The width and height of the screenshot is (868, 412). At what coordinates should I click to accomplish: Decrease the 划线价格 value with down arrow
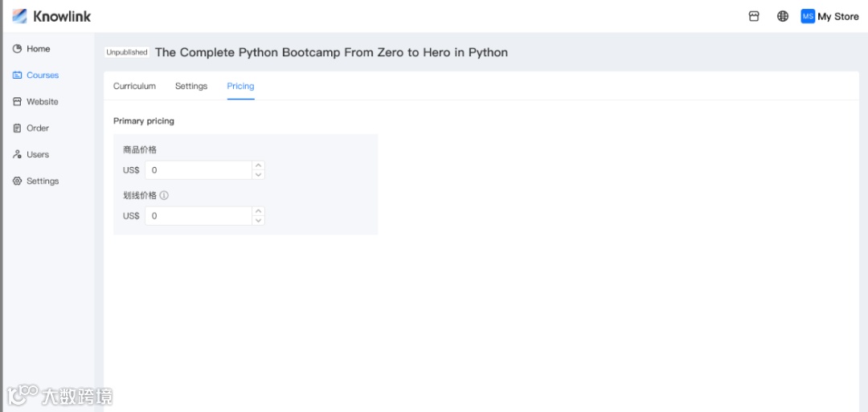pos(258,221)
